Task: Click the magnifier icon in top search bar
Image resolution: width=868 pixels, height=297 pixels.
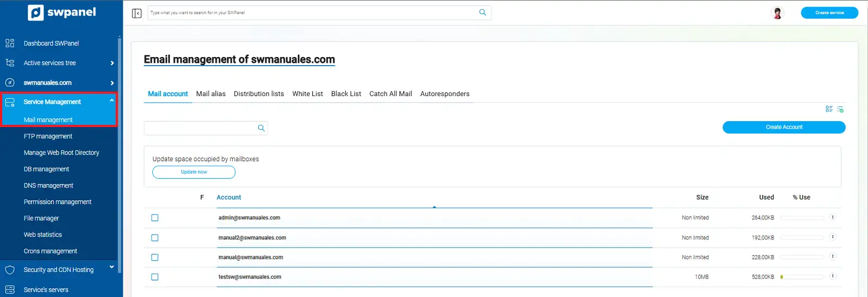Action: click(483, 12)
